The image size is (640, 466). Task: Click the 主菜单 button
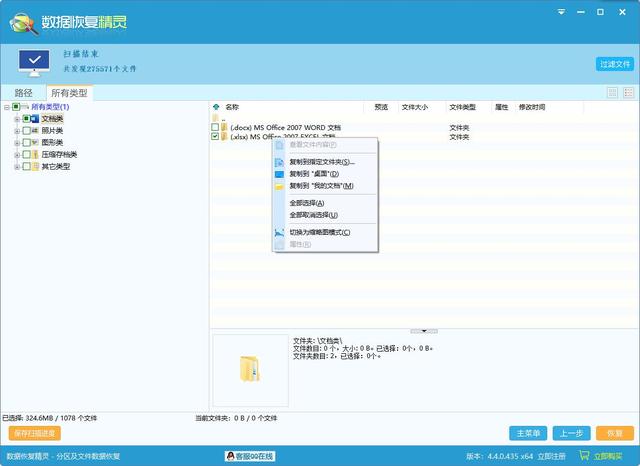[x=528, y=433]
